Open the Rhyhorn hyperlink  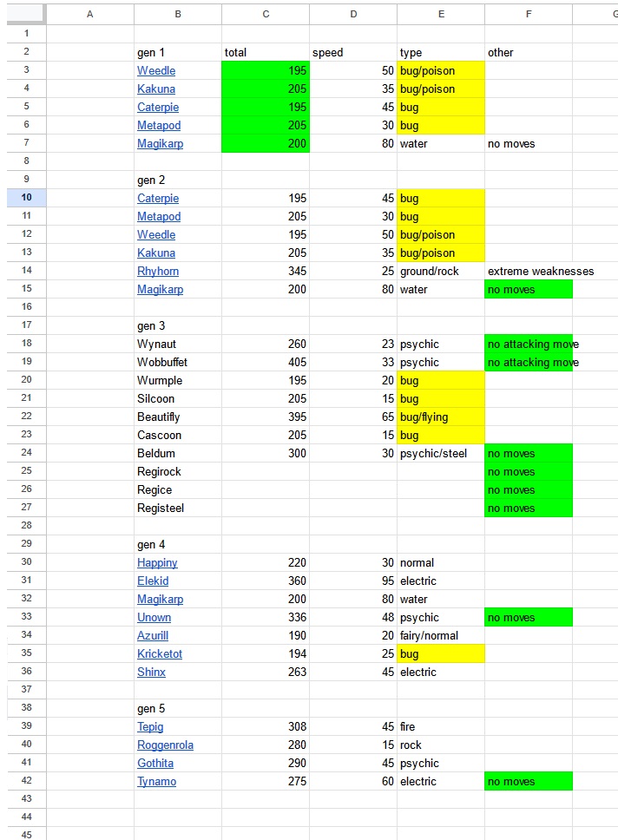click(158, 271)
